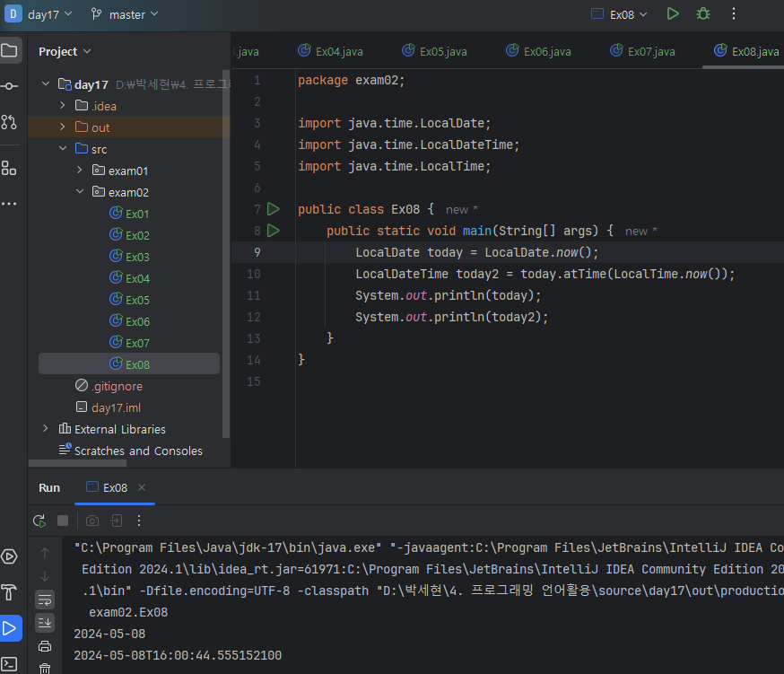This screenshot has width=784, height=674.
Task: Click the Rerun Ex08 icon in Run panel
Action: coord(39,521)
